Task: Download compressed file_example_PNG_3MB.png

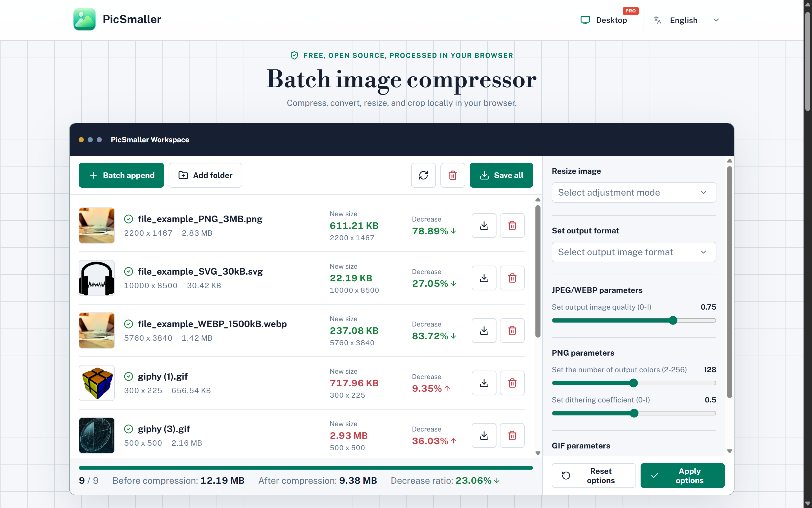Action: coord(484,225)
